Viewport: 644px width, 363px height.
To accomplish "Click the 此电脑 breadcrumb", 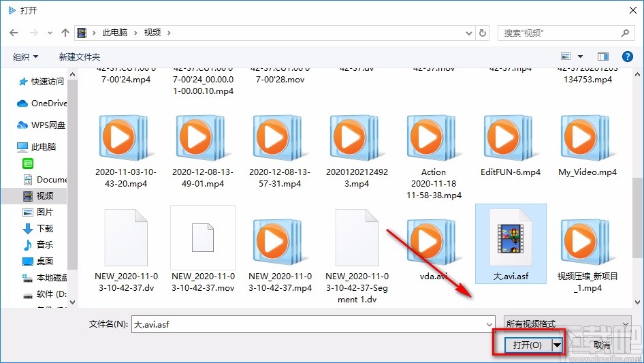I will pyautogui.click(x=115, y=33).
